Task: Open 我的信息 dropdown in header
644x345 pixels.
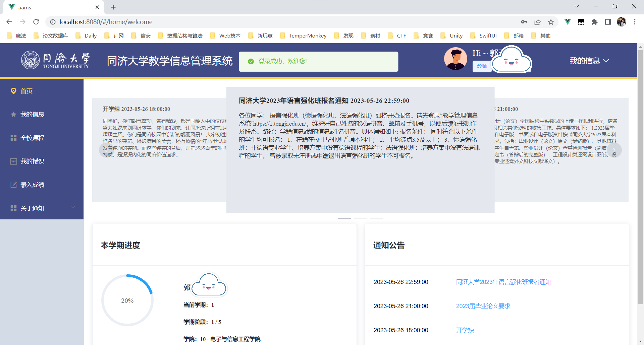Action: pos(589,61)
